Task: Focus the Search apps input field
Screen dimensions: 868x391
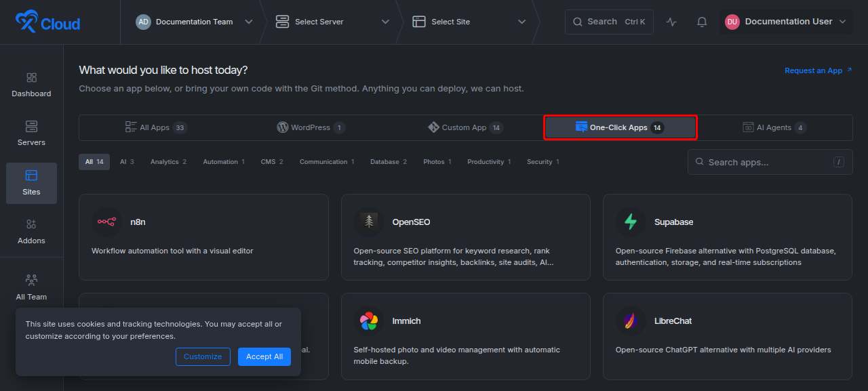Action: tap(770, 162)
